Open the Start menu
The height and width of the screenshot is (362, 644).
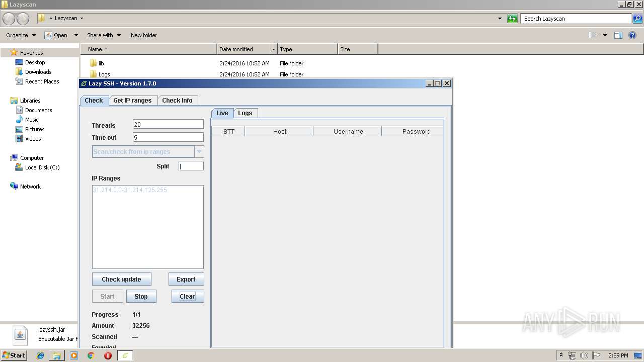pos(14,355)
